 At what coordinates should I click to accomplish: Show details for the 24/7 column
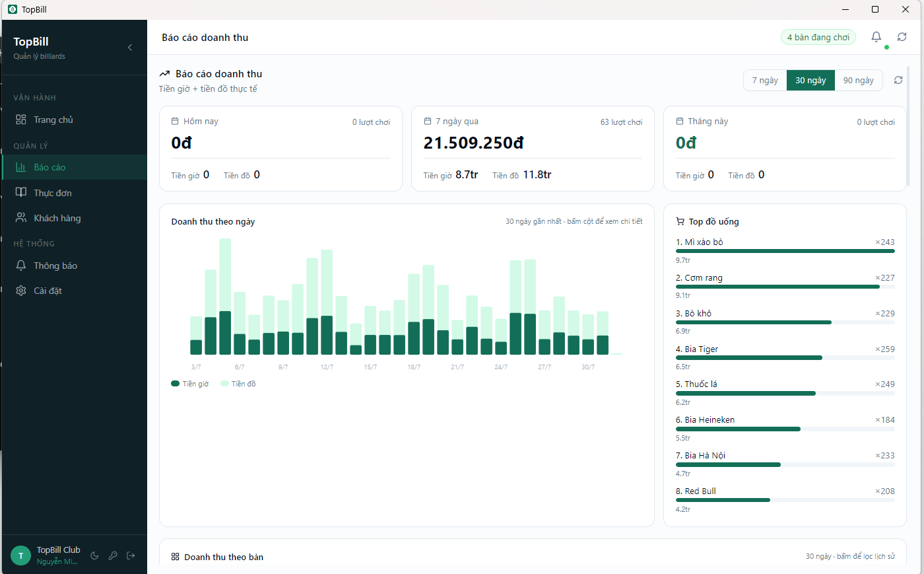[x=501, y=337]
